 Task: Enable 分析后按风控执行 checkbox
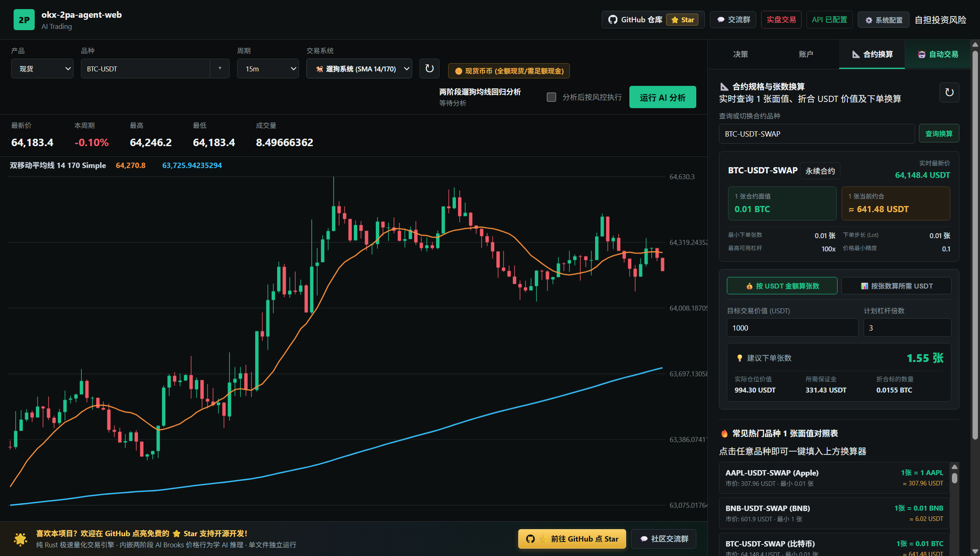[x=551, y=97]
